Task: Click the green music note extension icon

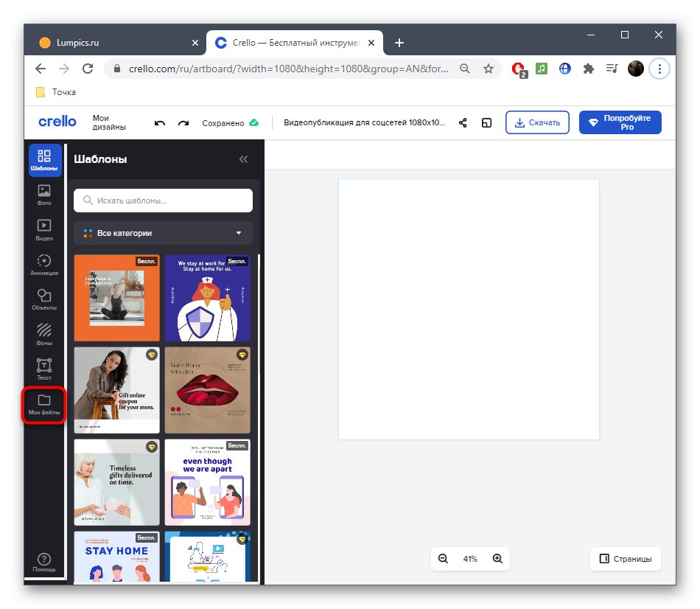Action: [542, 69]
